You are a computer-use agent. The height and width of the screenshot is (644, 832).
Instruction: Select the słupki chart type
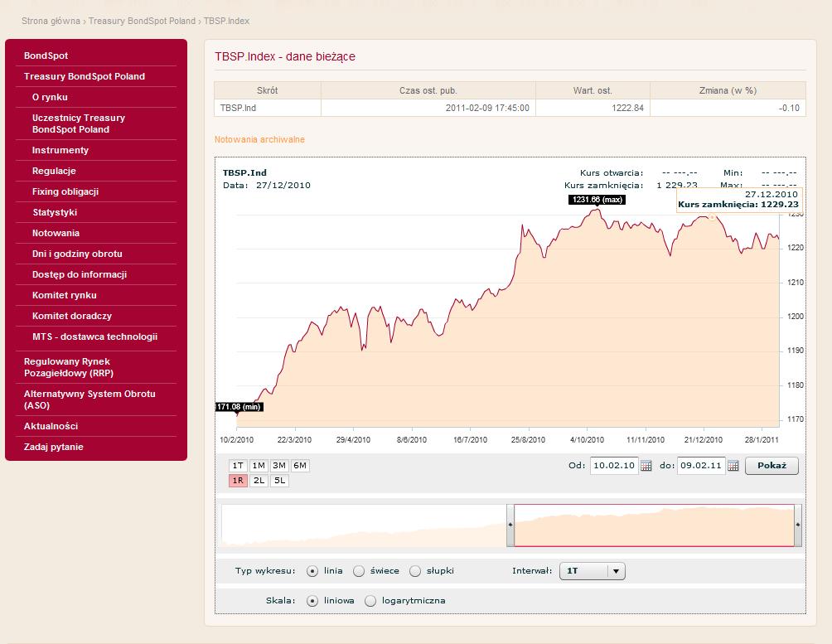415,571
